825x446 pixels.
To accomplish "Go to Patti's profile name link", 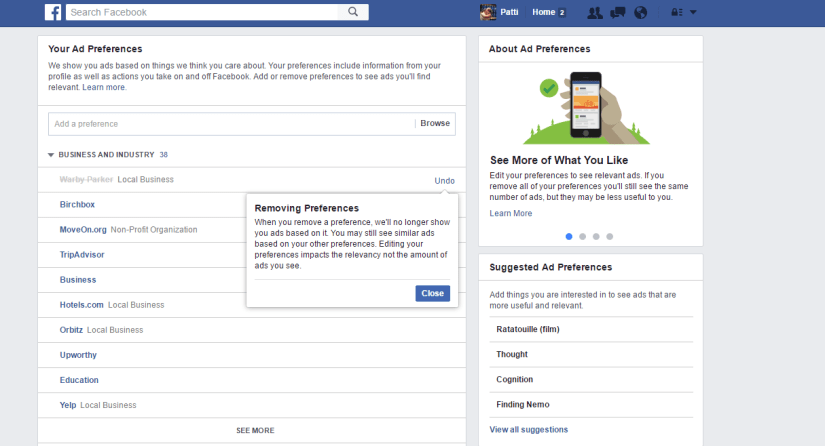I will pos(509,12).
